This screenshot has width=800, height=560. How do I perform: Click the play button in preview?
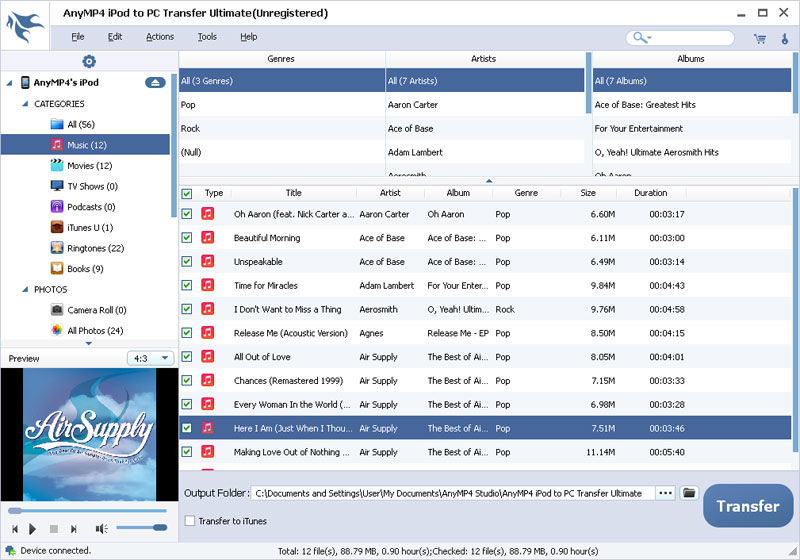[33, 529]
